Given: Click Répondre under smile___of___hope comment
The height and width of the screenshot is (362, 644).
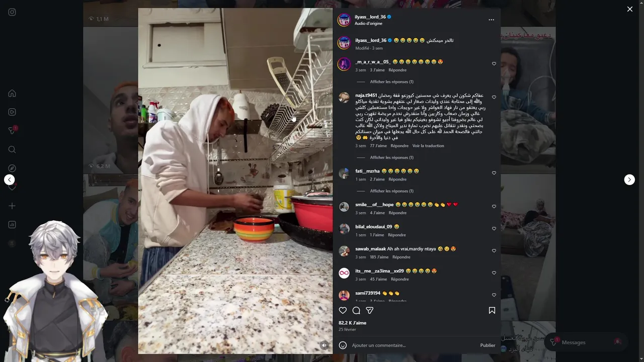Looking at the screenshot, I should [397, 213].
